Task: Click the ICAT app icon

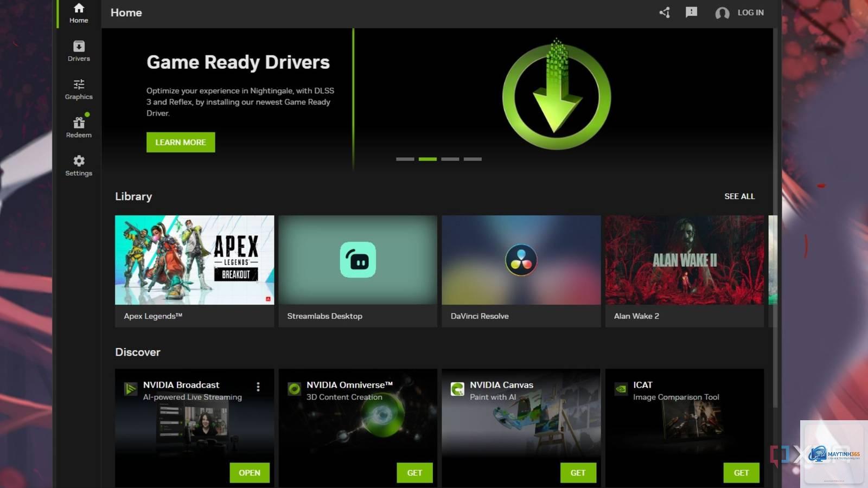Action: (x=621, y=389)
